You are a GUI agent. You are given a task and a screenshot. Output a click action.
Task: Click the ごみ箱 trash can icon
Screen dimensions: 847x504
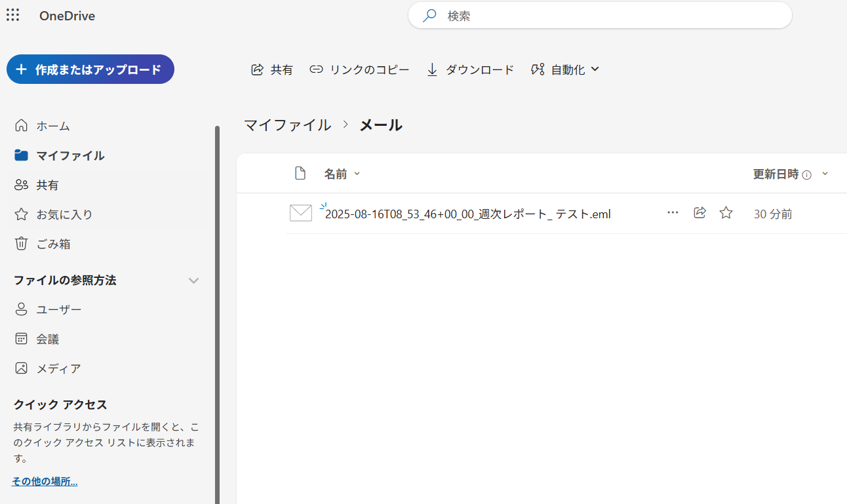[22, 244]
